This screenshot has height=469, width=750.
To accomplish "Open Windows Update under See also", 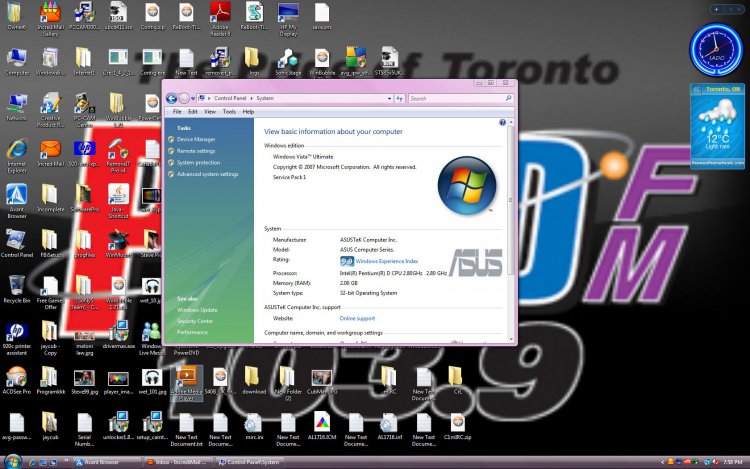I will 197,310.
